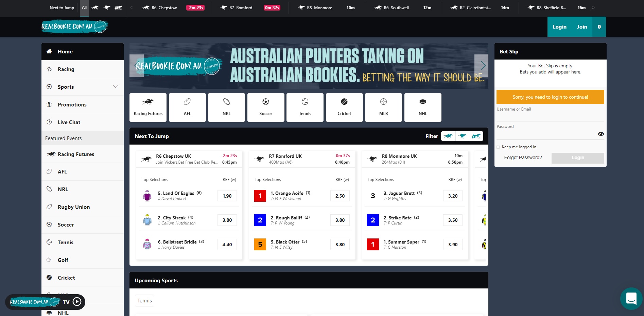This screenshot has width=644, height=316.
Task: Click the Racing Futures tile icon
Action: pos(148,107)
